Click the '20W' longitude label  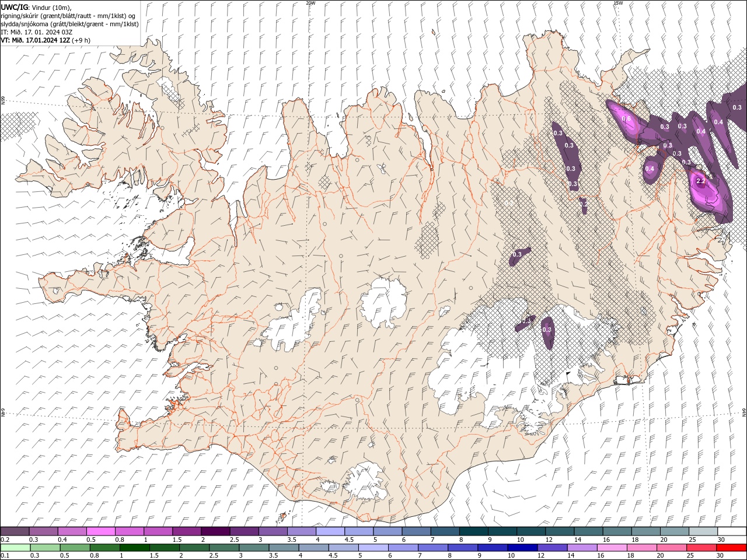tap(310, 3)
